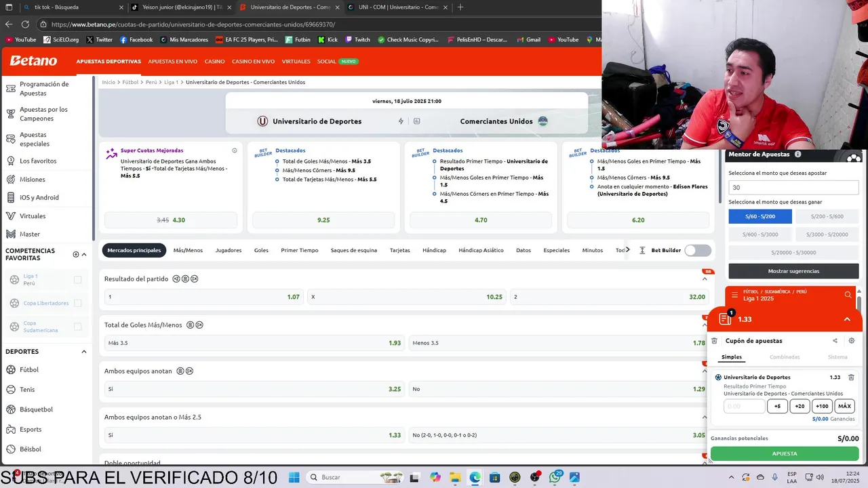
Task: Select Fútbol sport icon
Action: tap(11, 370)
